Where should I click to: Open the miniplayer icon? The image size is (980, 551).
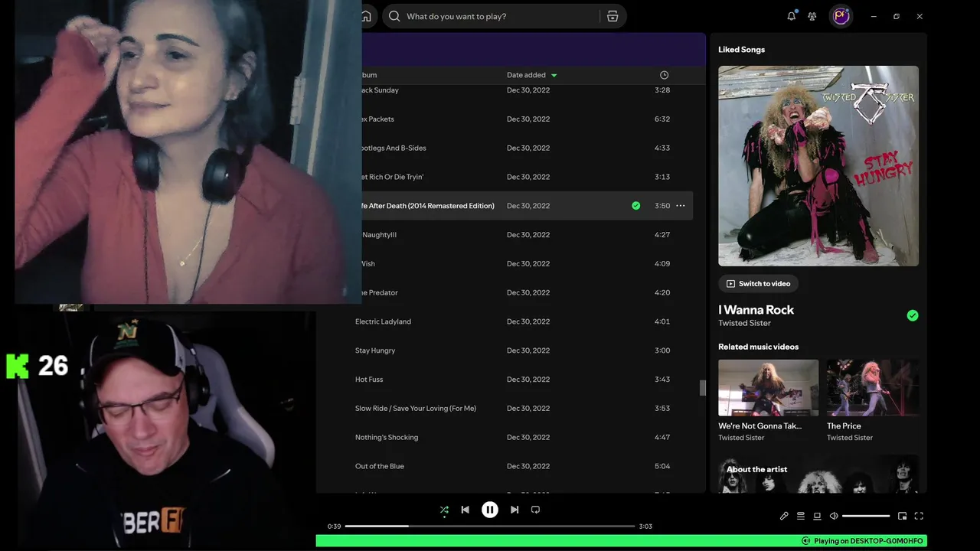(x=902, y=516)
